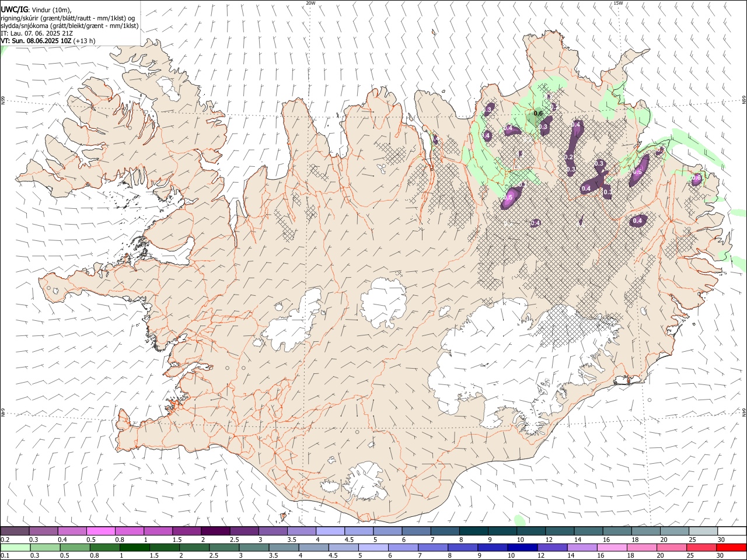Click the lavender swatch between 4 and 4.5 in snow scale
The width and height of the screenshot is (747, 560).
click(x=329, y=531)
